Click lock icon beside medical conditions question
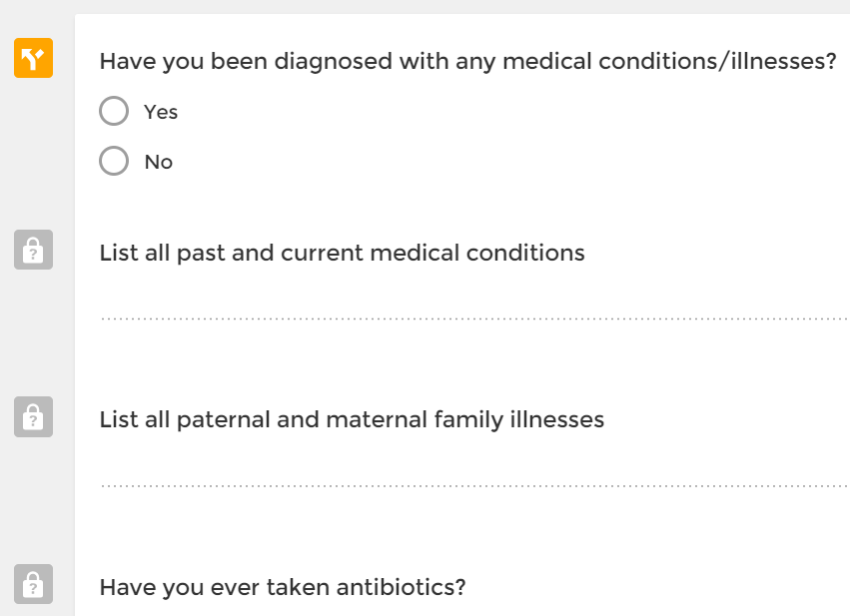This screenshot has height=616, width=850. click(x=33, y=250)
